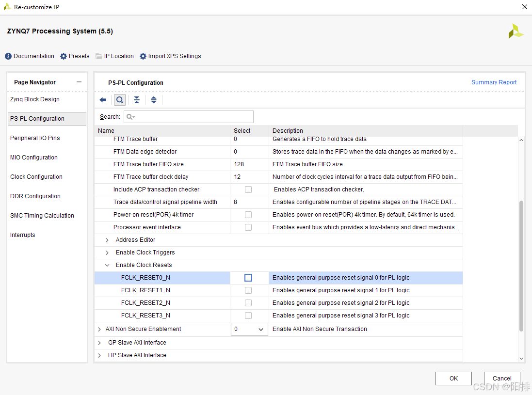The image size is (532, 395).
Task: Click the search field magnifier dropdown icon
Action: tap(130, 117)
